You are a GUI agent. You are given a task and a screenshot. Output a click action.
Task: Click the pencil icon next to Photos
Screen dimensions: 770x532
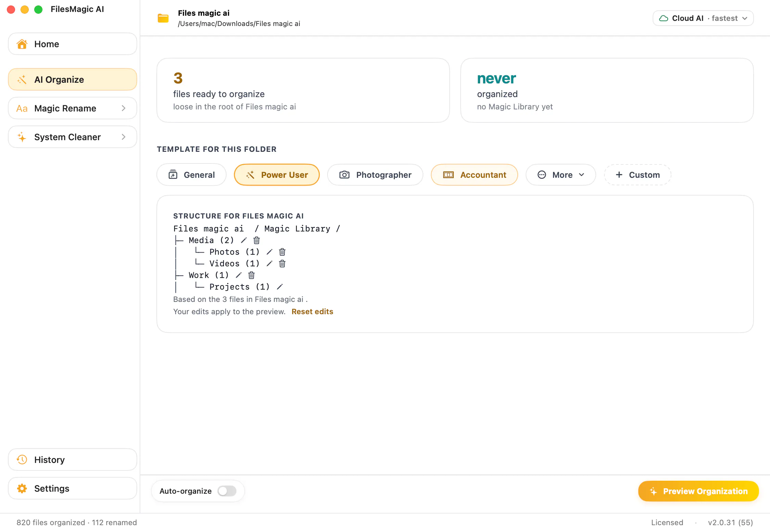(269, 252)
